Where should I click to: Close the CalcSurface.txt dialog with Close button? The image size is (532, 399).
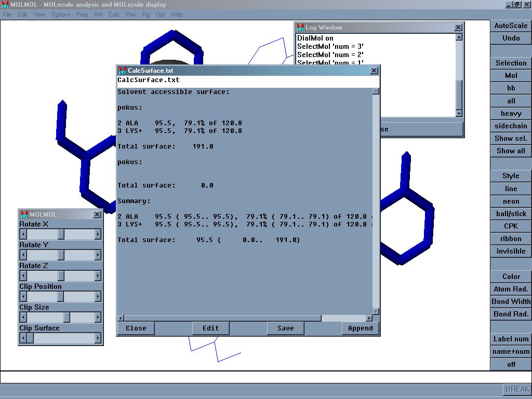(136, 328)
